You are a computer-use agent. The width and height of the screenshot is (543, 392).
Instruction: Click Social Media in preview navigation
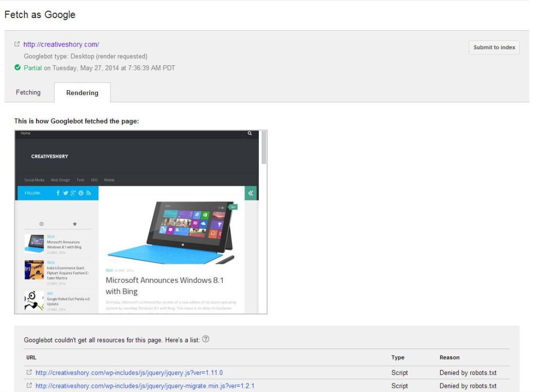coord(34,180)
